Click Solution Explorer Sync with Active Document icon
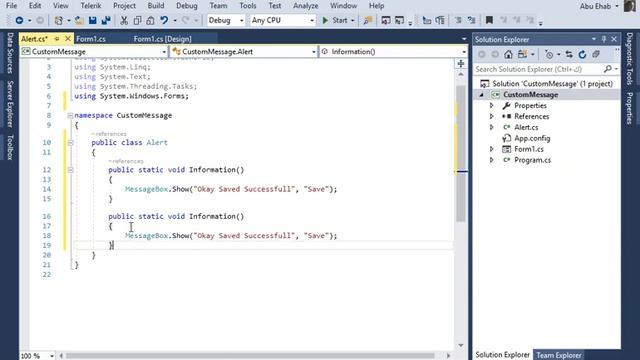640x360 pixels. click(569, 54)
